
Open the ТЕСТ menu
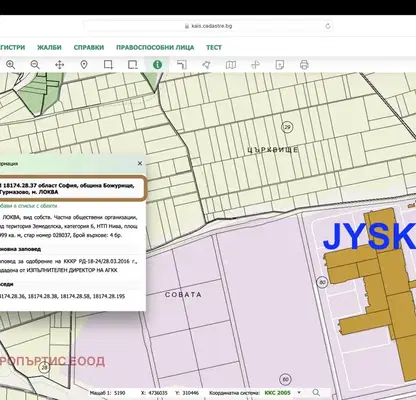point(214,47)
